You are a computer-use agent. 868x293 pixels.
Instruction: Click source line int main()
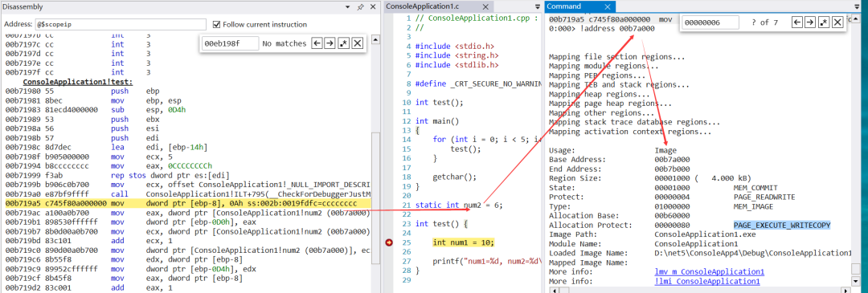pyautogui.click(x=437, y=121)
